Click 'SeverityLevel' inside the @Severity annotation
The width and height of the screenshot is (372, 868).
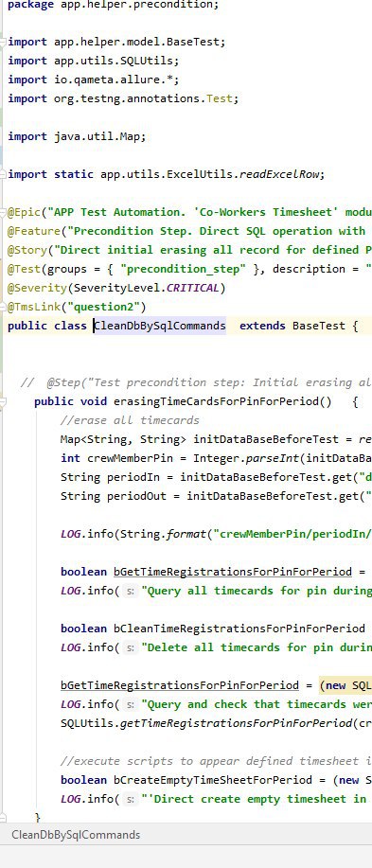coord(116,288)
